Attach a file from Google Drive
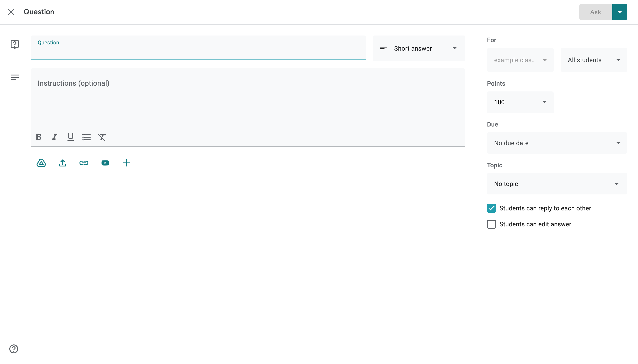Screen dimensions: 638x364 (x=41, y=163)
